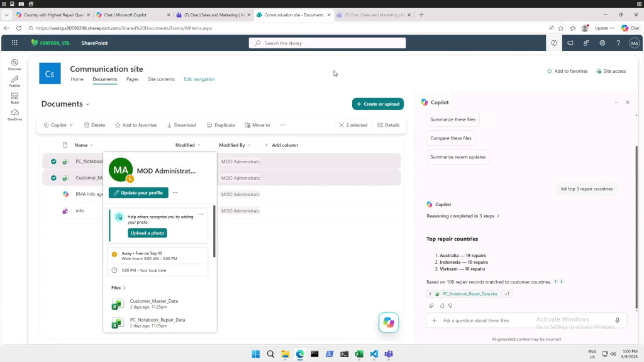Viewport: 644px width, 362px height.
Task: Switch to the Chat | Microsoft Copilot browser tab
Action: [133, 15]
